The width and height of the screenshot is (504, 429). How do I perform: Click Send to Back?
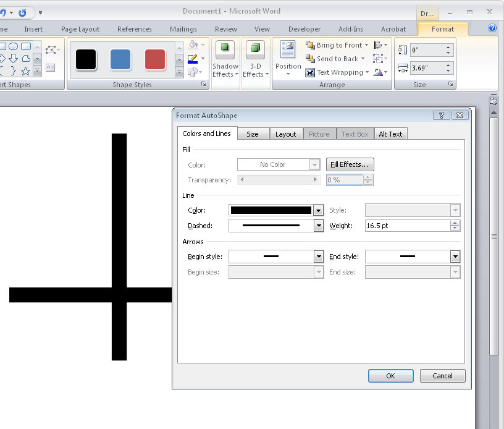tap(335, 59)
